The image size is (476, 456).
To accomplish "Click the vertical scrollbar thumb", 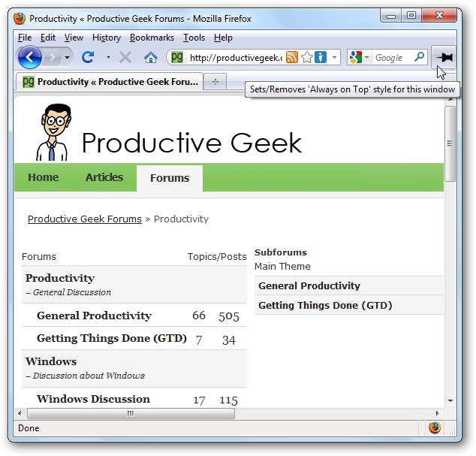I will 450,143.
